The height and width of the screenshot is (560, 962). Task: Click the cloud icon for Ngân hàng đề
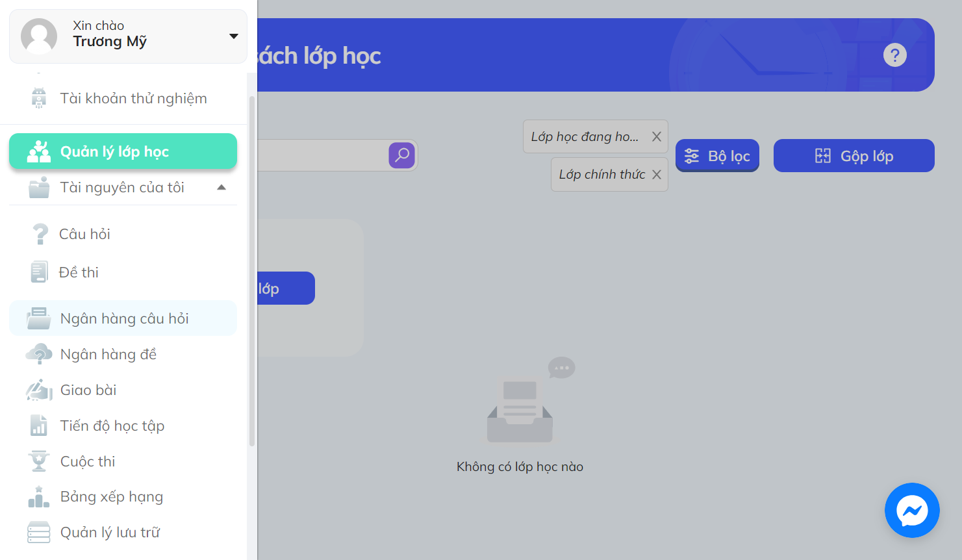point(39,354)
